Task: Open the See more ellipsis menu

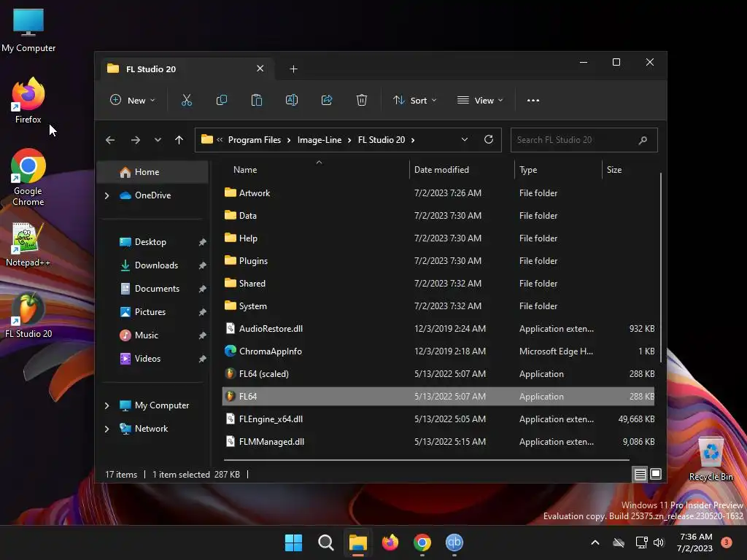Action: 533,101
